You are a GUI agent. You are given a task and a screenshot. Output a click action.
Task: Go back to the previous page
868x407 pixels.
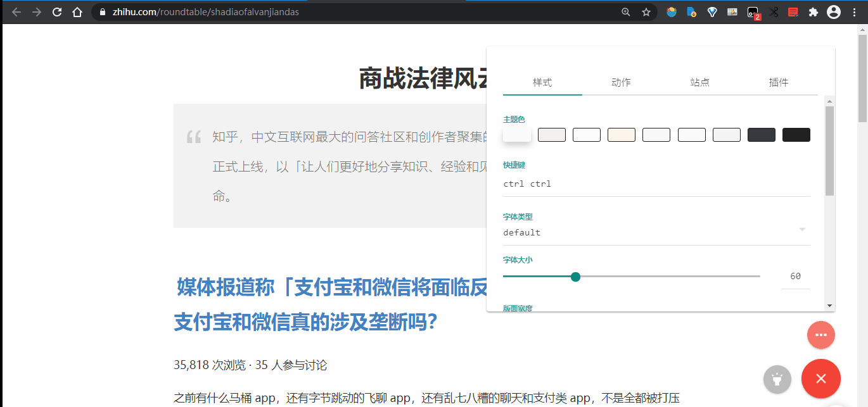coord(16,12)
